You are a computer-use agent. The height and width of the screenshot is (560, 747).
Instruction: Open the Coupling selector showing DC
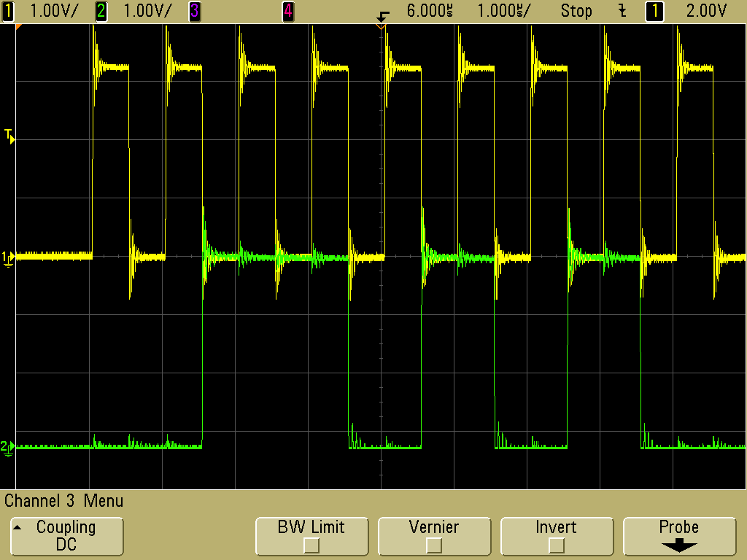(66, 536)
